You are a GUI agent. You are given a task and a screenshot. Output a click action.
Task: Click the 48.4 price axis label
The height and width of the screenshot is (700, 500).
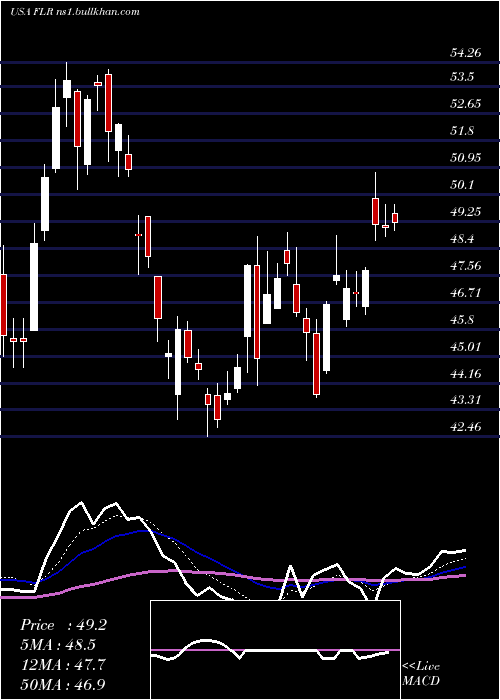462,239
